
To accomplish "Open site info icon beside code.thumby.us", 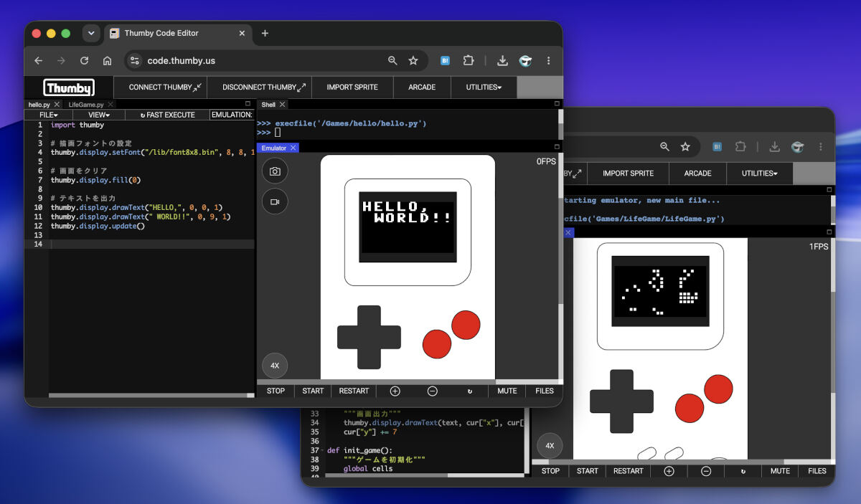I will tap(135, 61).
